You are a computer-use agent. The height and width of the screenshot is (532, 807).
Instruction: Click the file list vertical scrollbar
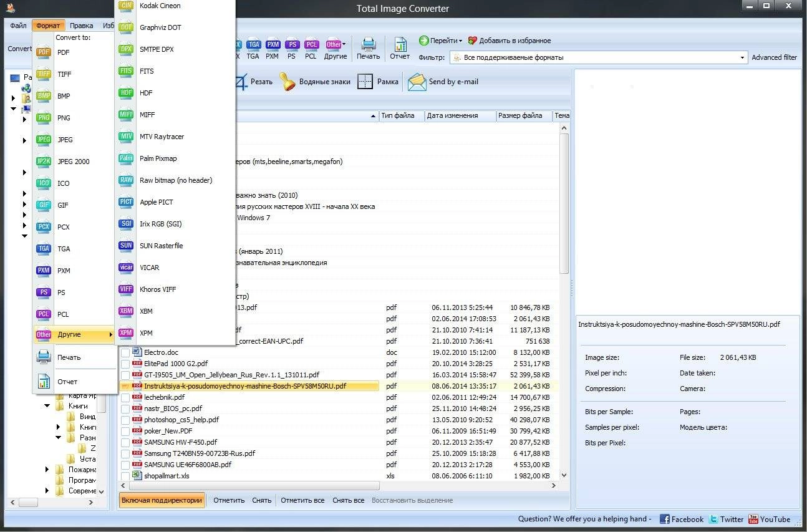pos(564,203)
